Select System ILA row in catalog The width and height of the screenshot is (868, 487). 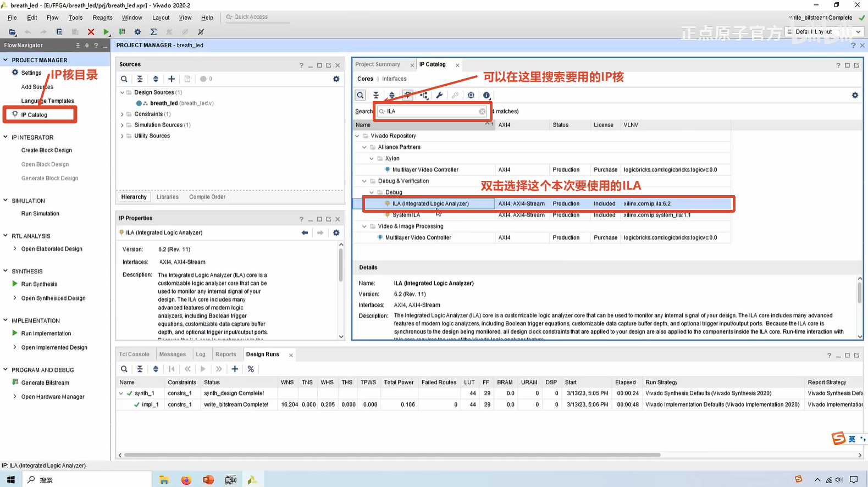coord(543,215)
